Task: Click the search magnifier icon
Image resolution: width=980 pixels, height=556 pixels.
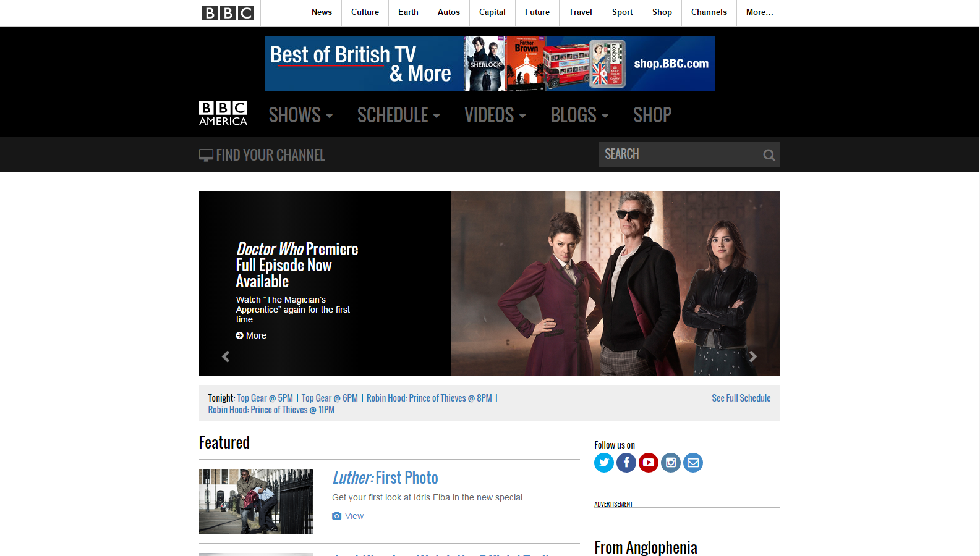Action: (769, 155)
